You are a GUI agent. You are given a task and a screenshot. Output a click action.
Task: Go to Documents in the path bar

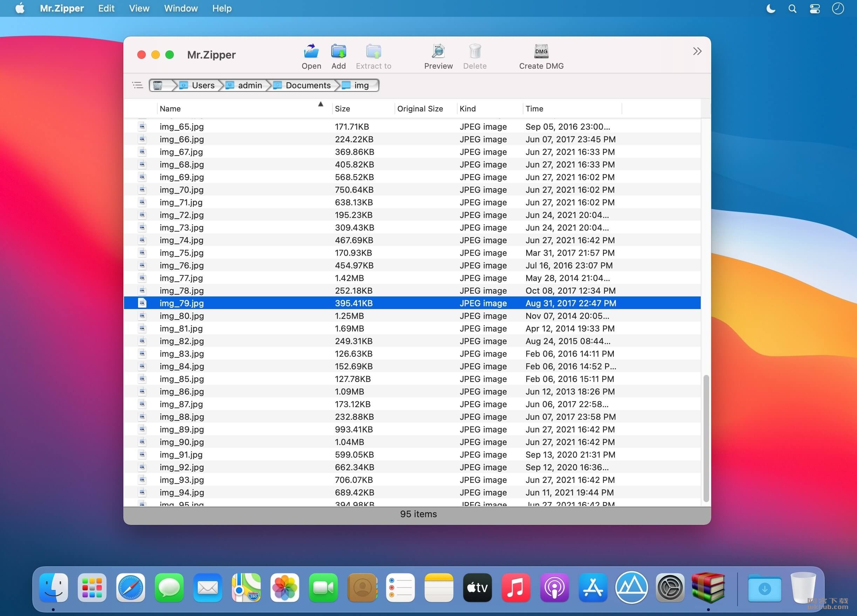[303, 85]
